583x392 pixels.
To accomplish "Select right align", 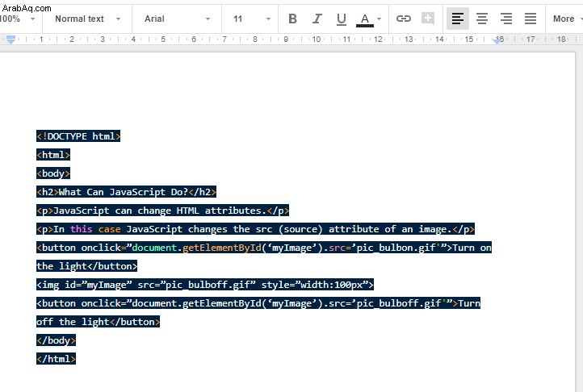I will (x=506, y=19).
